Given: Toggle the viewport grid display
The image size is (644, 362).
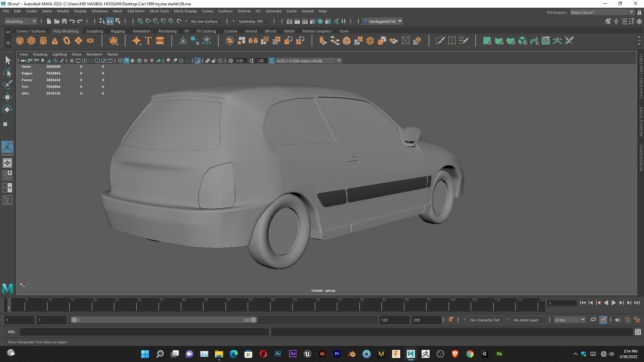Looking at the screenshot, I should (71, 61).
